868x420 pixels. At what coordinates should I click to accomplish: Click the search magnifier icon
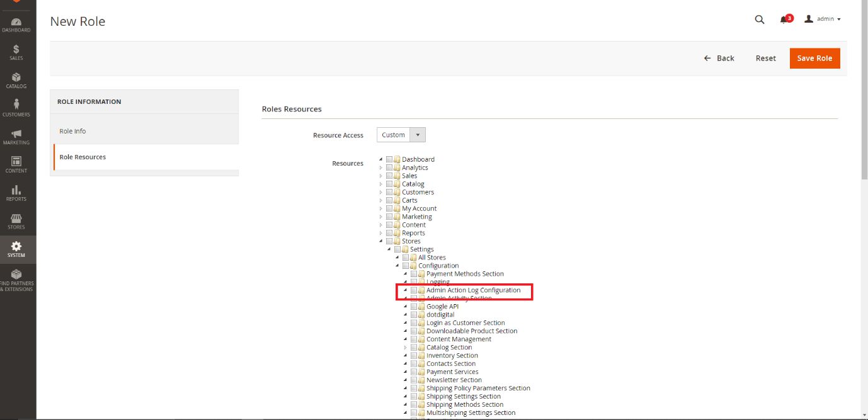pos(759,20)
